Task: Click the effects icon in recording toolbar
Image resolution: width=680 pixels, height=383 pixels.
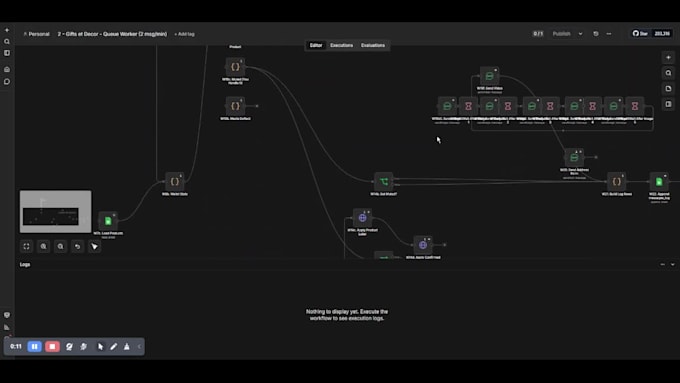Action: (x=83, y=347)
